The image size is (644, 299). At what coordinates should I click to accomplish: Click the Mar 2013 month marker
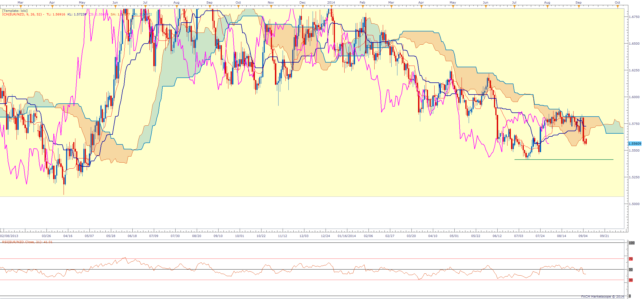coord(20,2)
